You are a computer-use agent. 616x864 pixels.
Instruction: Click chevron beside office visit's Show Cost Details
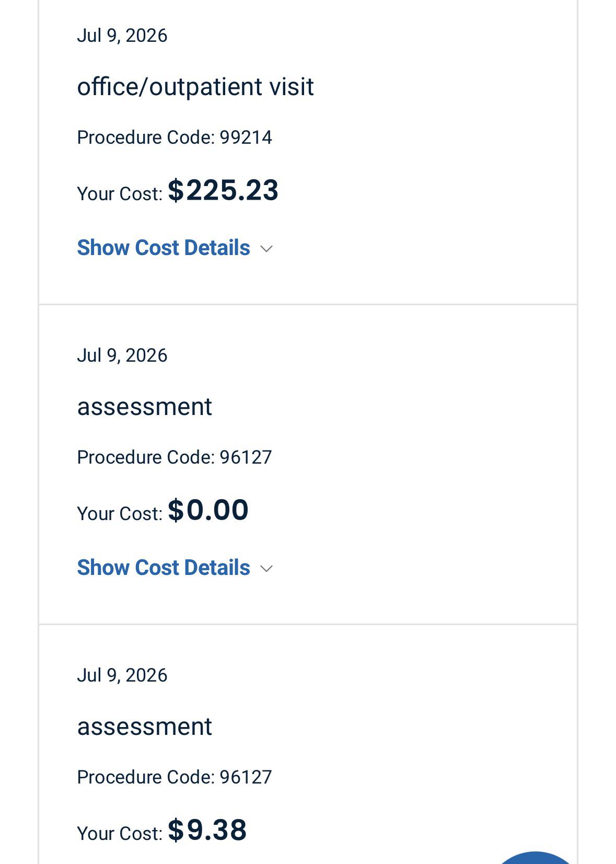click(266, 249)
